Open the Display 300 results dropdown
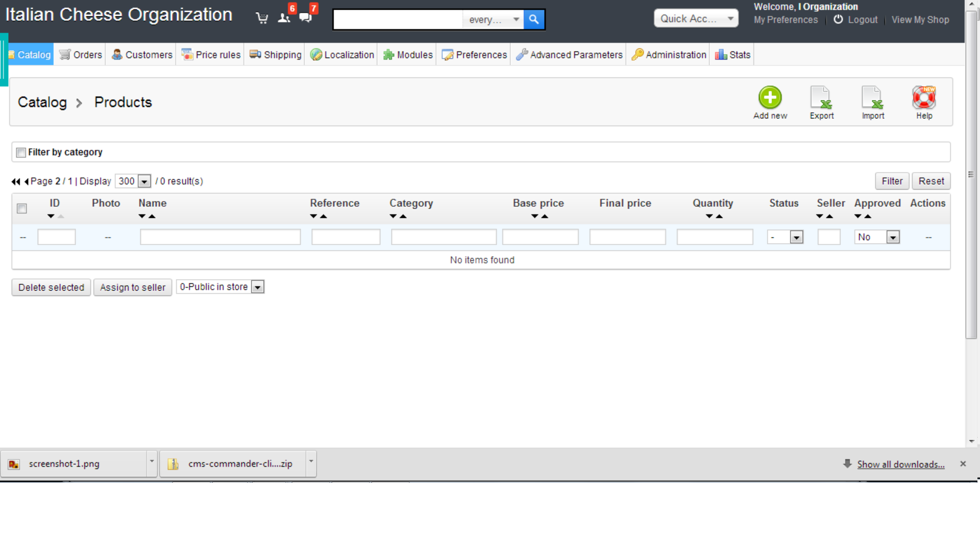Viewport: 980px width, 551px height. [x=133, y=181]
